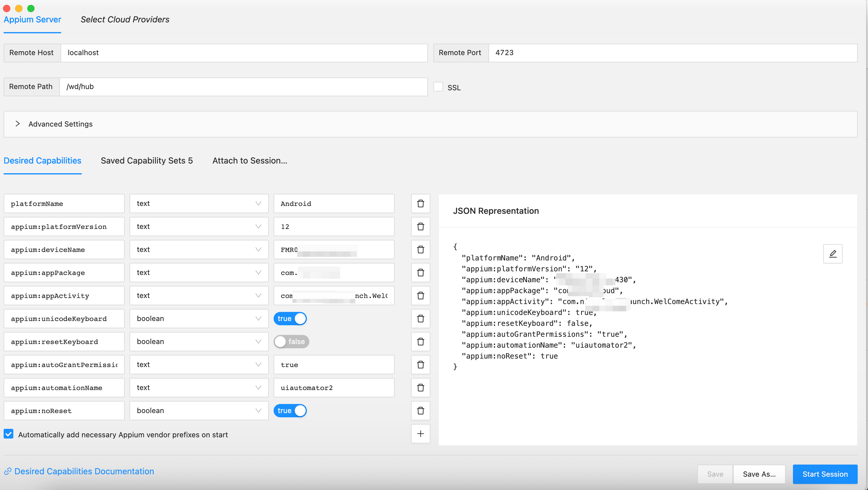Open the Select Cloud Providers tab
868x490 pixels.
(125, 20)
